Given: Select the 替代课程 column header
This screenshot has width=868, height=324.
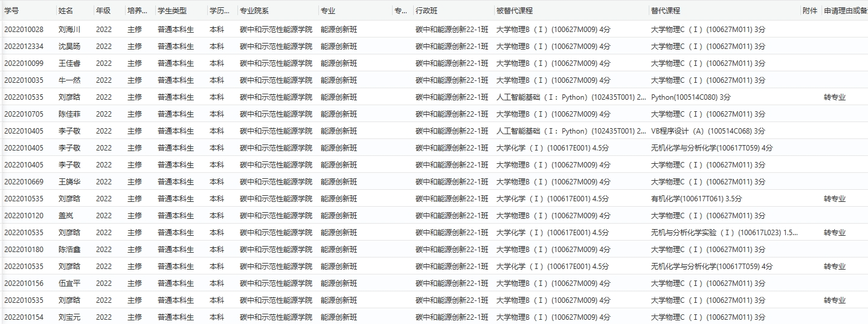Looking at the screenshot, I should [x=666, y=11].
